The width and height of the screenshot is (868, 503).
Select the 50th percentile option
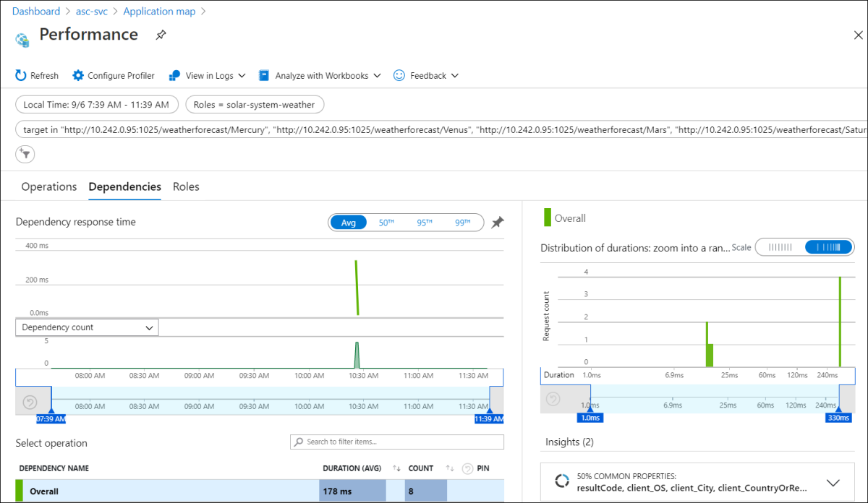click(386, 223)
